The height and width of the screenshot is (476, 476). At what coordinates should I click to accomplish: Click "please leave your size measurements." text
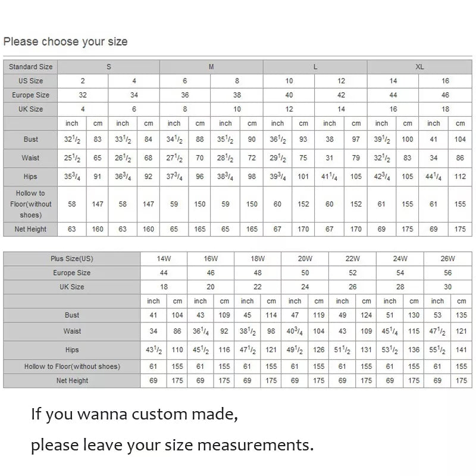click(172, 444)
